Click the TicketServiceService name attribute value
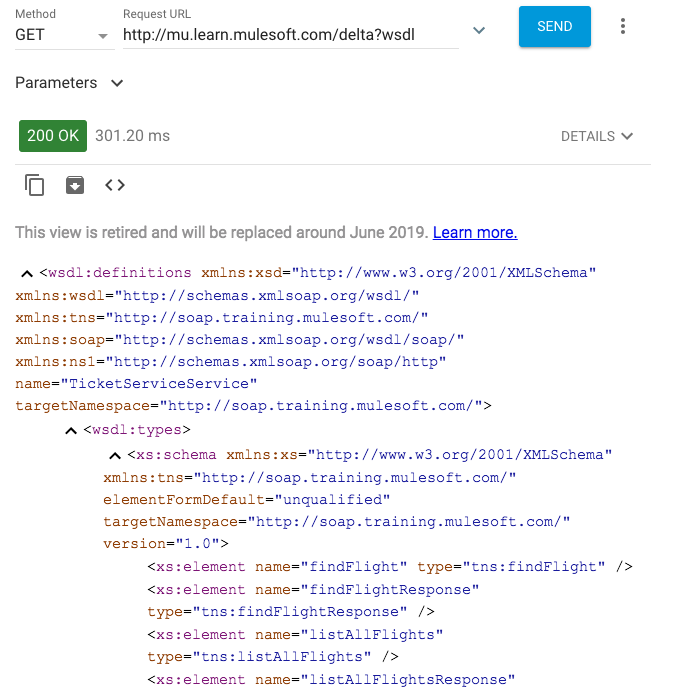Viewport: 673px width, 691px height. (159, 383)
